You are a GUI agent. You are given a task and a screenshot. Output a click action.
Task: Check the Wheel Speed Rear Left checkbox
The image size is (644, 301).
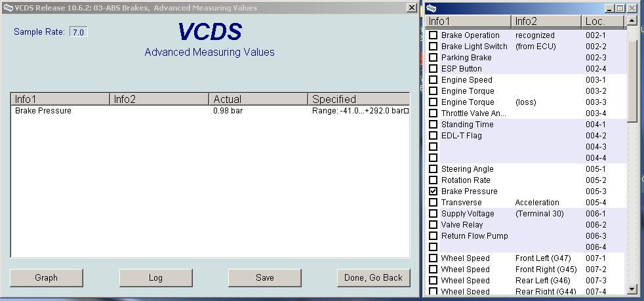click(x=433, y=281)
